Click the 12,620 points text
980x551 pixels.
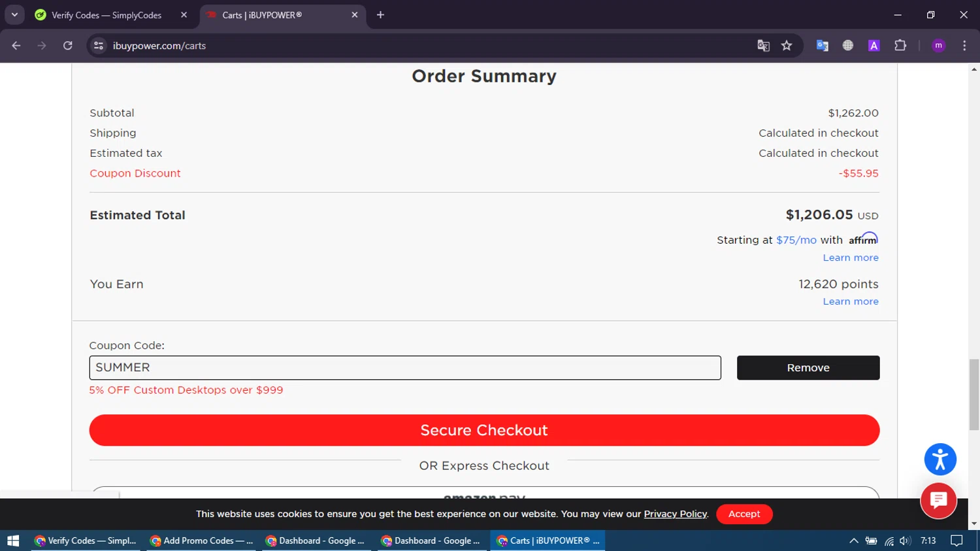[x=838, y=284]
